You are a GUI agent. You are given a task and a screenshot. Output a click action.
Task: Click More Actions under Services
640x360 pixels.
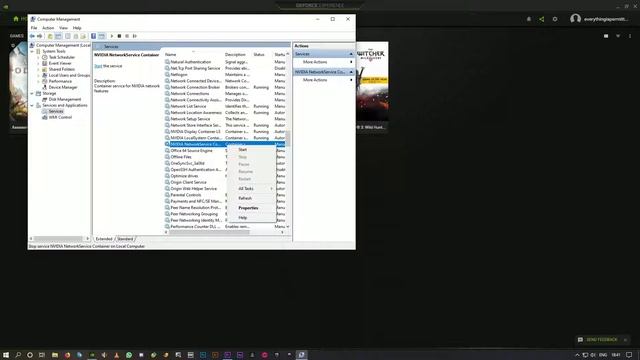[315, 62]
